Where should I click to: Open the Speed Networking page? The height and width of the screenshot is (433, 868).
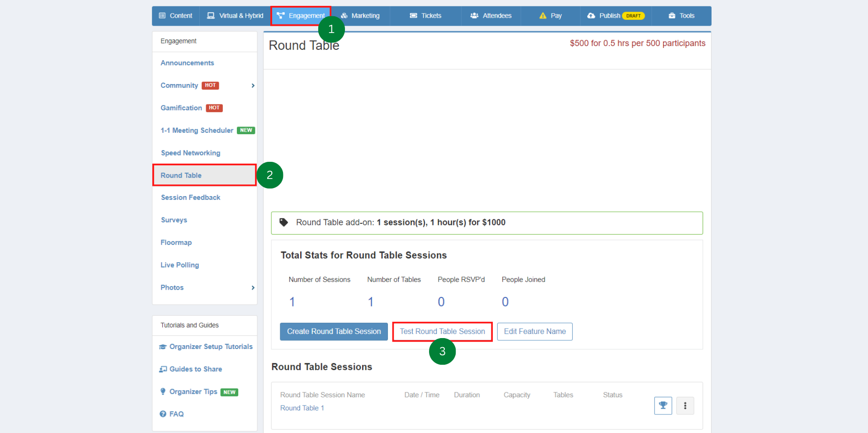tap(190, 153)
